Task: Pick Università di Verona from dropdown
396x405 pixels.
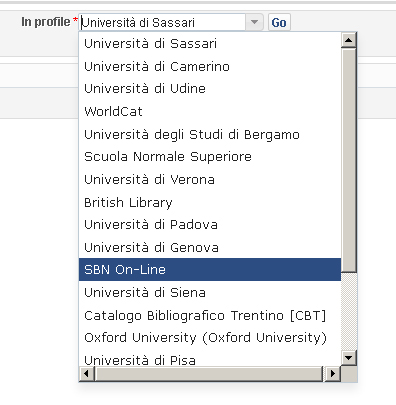Action: click(210, 180)
